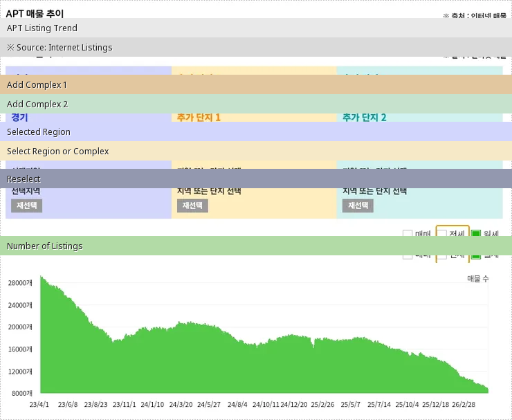The height and width of the screenshot is (420, 512).
Task: Click the 'Add Complex 2' bar
Action: tap(256, 104)
